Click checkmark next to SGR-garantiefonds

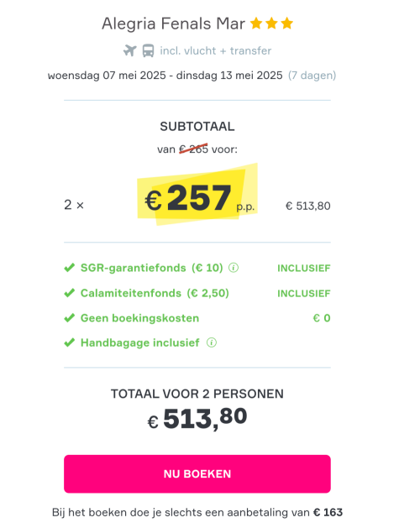coord(70,268)
